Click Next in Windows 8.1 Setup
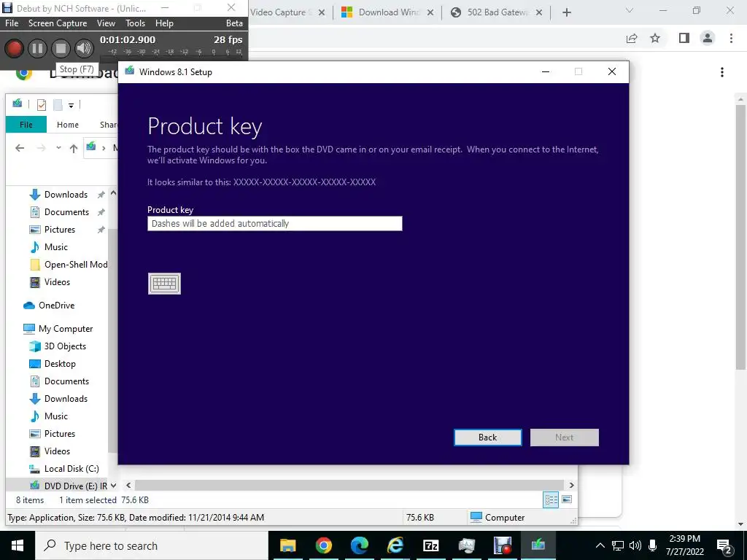The width and height of the screenshot is (747, 560). 564,437
